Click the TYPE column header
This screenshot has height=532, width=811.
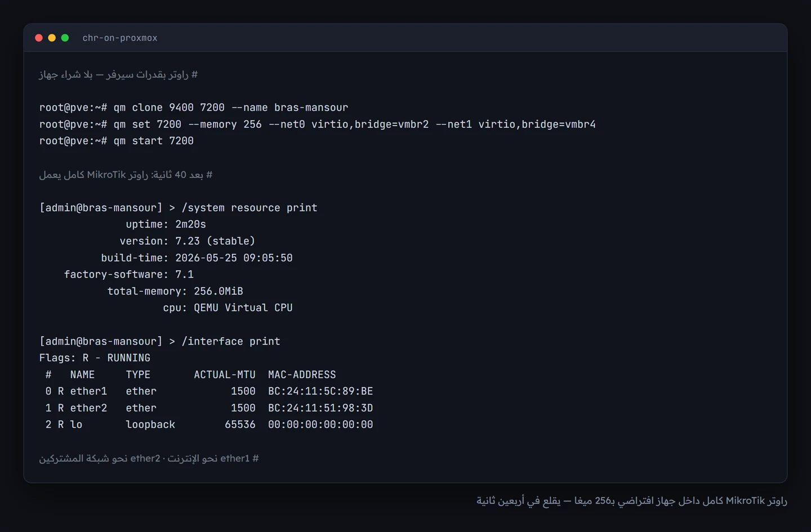tap(138, 374)
